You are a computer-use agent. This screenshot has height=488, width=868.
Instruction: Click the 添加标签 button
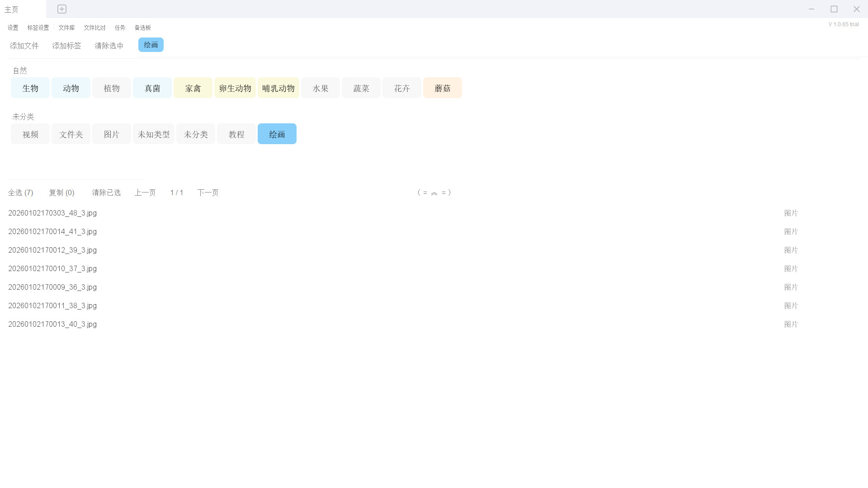[x=66, y=45]
